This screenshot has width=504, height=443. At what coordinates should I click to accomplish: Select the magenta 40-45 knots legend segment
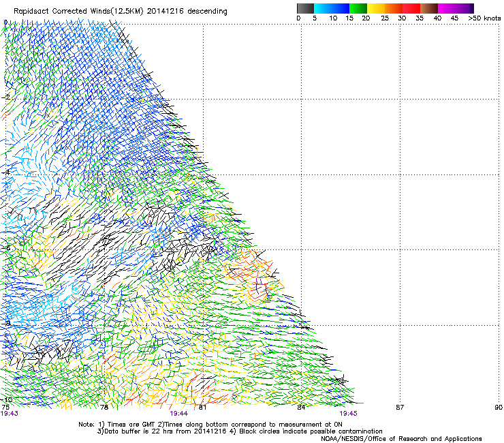447,8
